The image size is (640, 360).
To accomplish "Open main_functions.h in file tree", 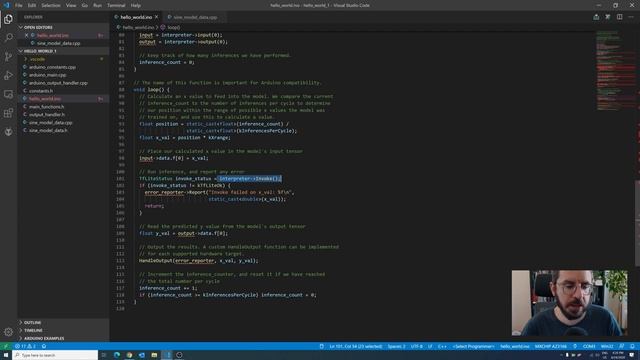I will [46, 107].
